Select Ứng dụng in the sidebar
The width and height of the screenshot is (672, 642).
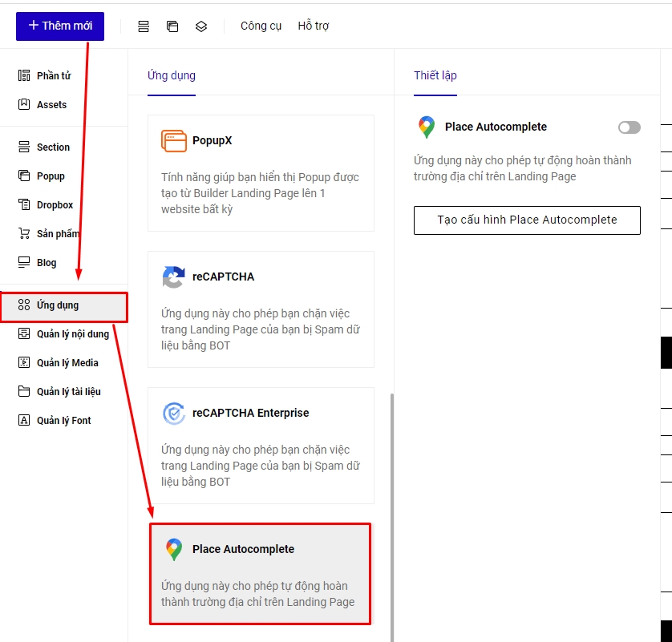point(58,305)
